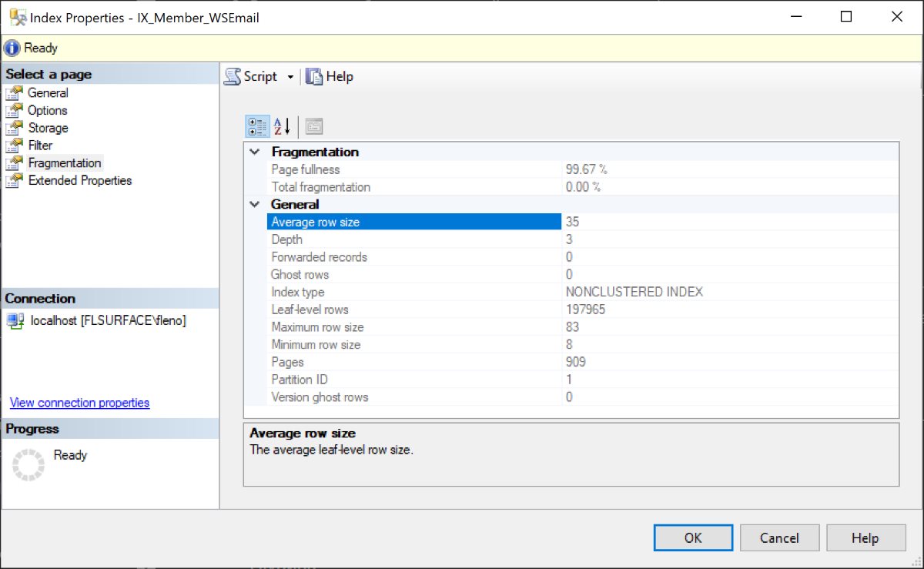Open the Filter page
This screenshot has width=924, height=569.
[x=40, y=146]
